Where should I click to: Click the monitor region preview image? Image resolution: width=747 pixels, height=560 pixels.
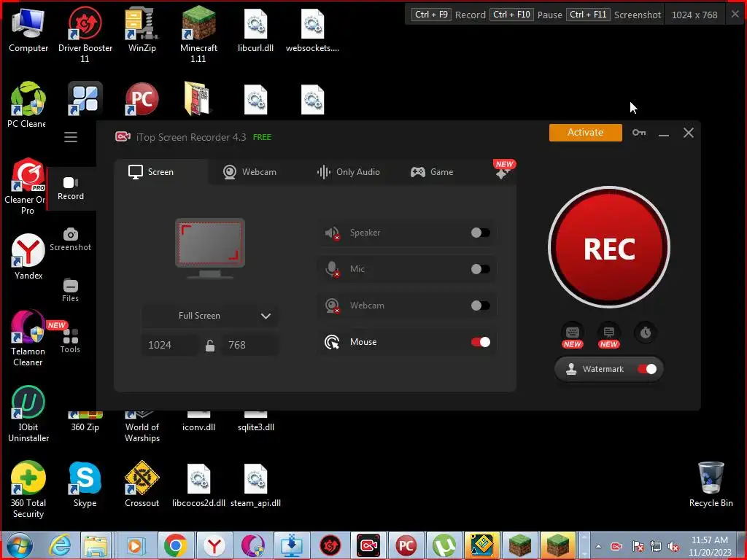(210, 248)
